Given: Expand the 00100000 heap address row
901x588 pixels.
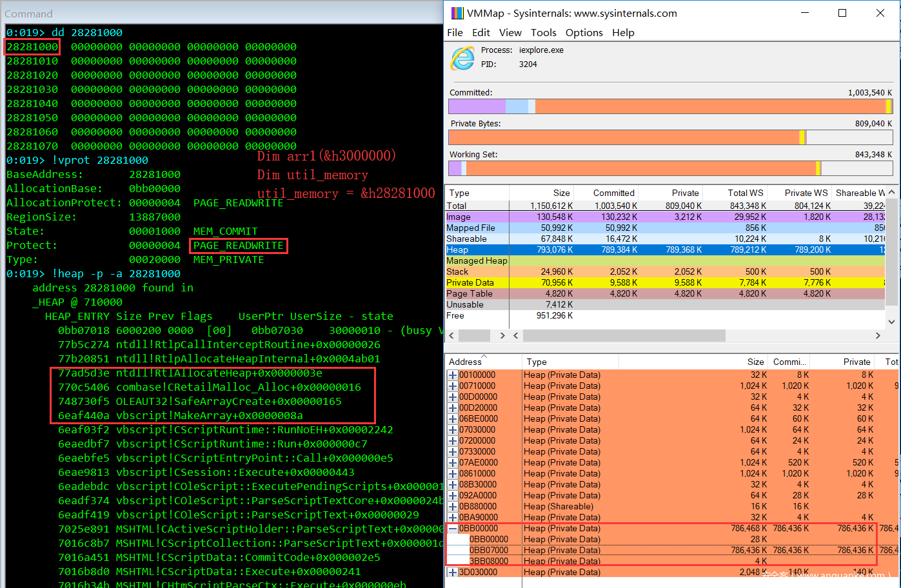Looking at the screenshot, I should click(x=453, y=375).
